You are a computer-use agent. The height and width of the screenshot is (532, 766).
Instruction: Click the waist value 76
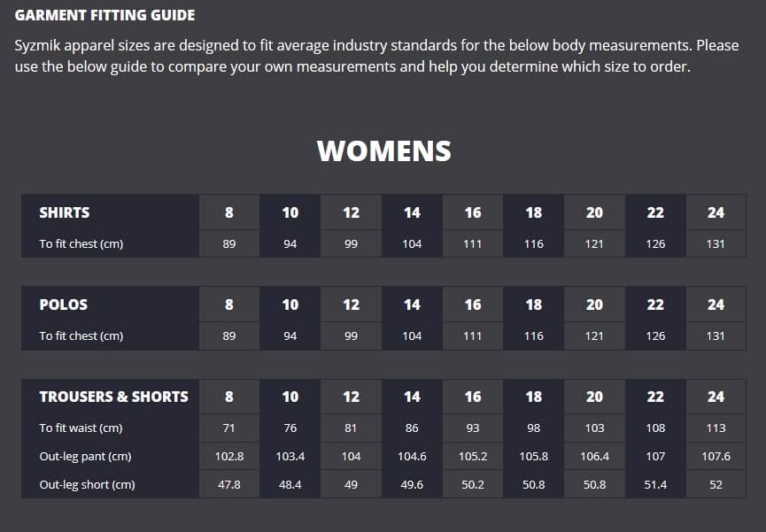point(290,428)
